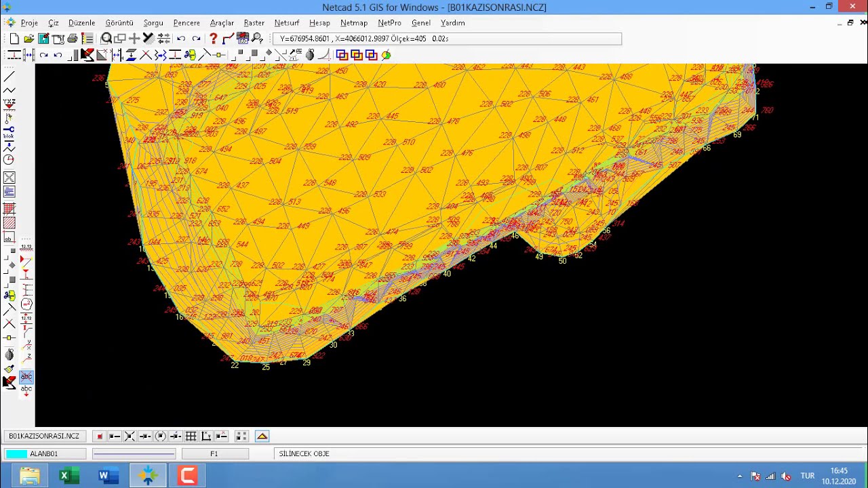The image size is (868, 488).
Task: Open the Proje menu
Action: click(29, 23)
